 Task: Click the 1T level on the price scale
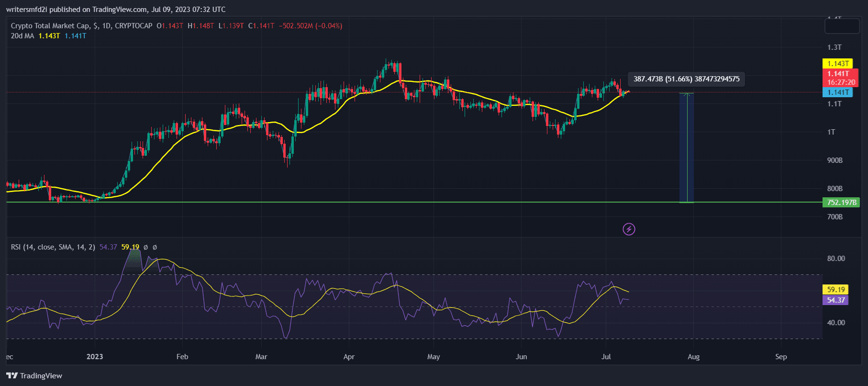pos(831,132)
